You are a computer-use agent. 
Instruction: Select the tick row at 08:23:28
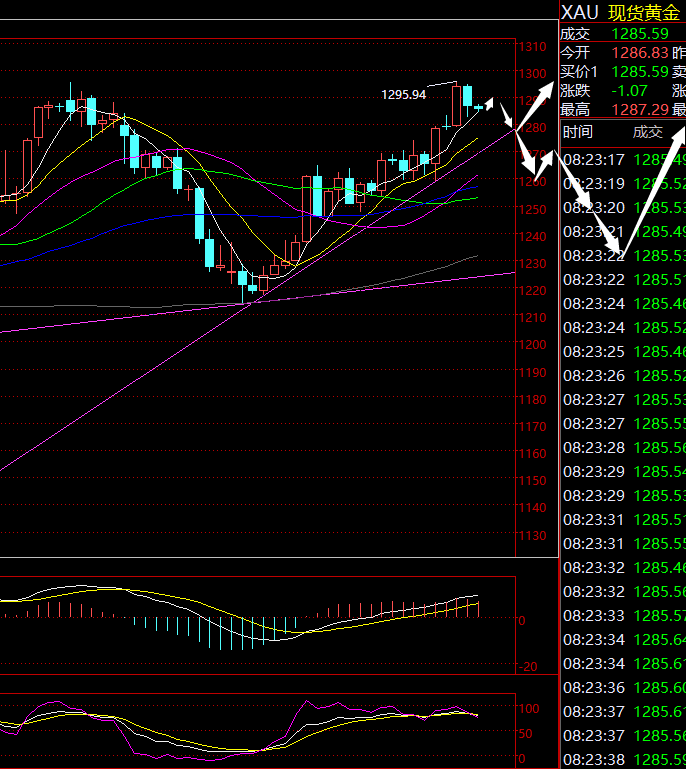coord(622,448)
